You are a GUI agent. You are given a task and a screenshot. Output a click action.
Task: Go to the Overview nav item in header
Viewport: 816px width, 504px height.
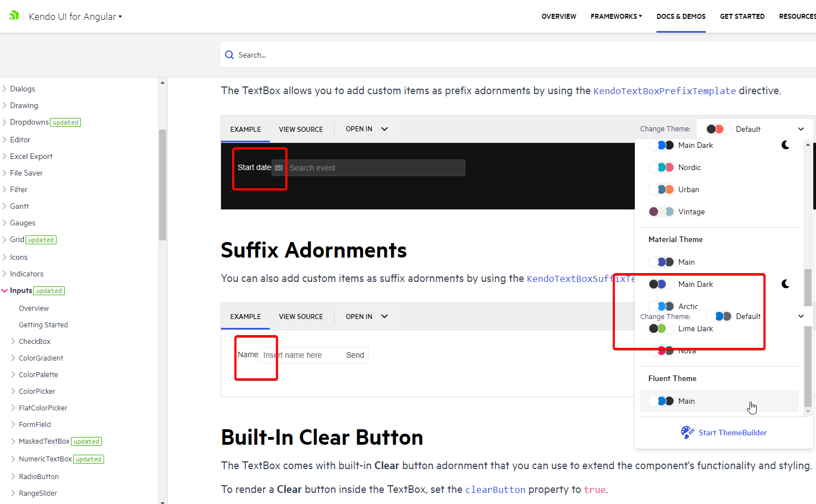(x=559, y=17)
